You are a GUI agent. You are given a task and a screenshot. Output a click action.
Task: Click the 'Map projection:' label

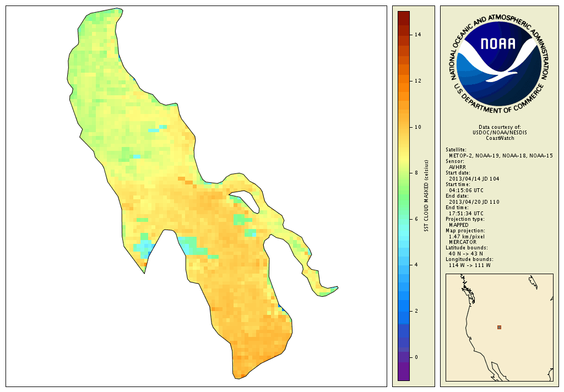coord(465,231)
